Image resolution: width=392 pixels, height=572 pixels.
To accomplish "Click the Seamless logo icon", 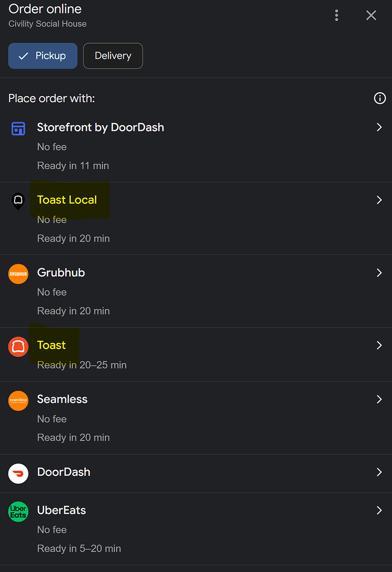I will [x=18, y=401].
